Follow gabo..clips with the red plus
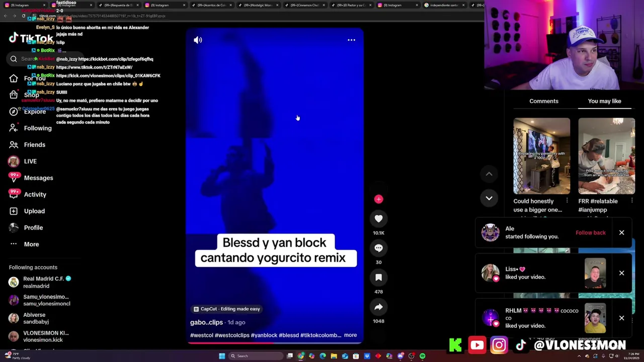This screenshot has height=362, width=644. (378, 199)
